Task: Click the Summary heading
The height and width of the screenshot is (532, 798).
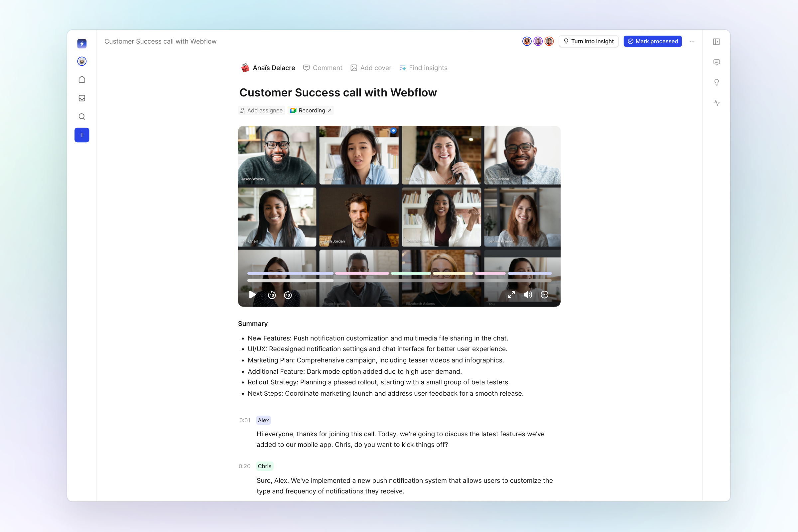Action: (253, 323)
